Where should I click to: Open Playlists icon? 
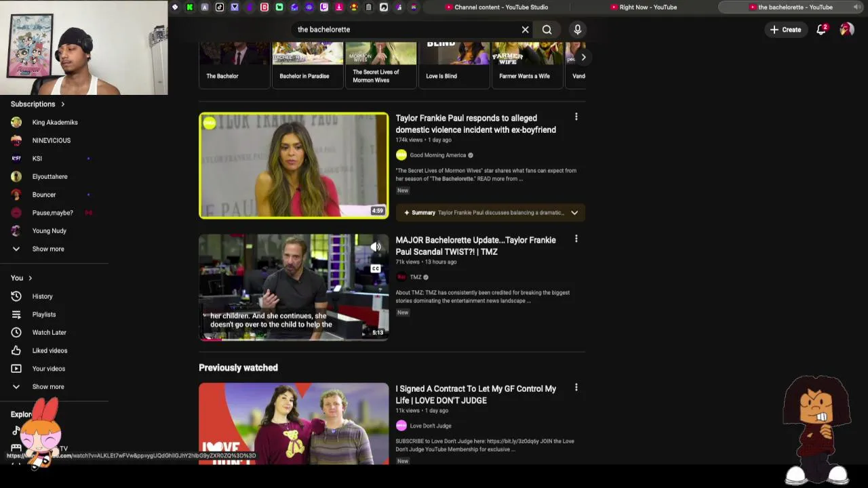(x=16, y=314)
